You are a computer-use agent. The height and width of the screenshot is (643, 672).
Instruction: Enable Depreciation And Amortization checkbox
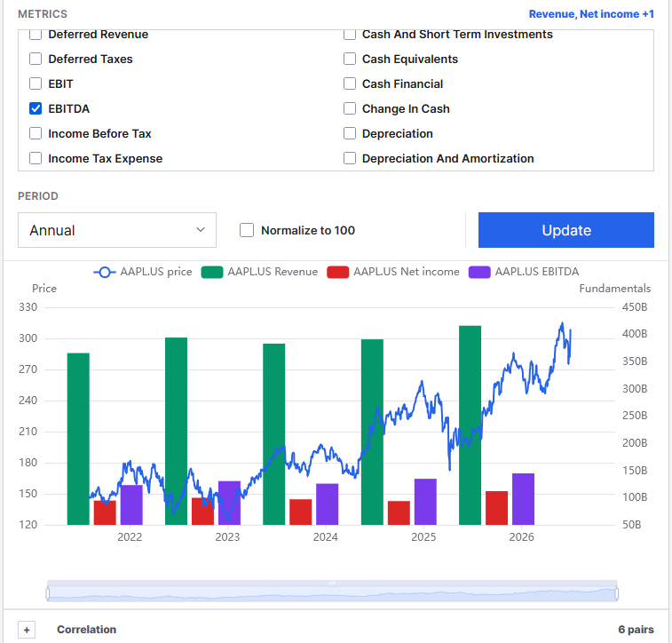click(350, 158)
